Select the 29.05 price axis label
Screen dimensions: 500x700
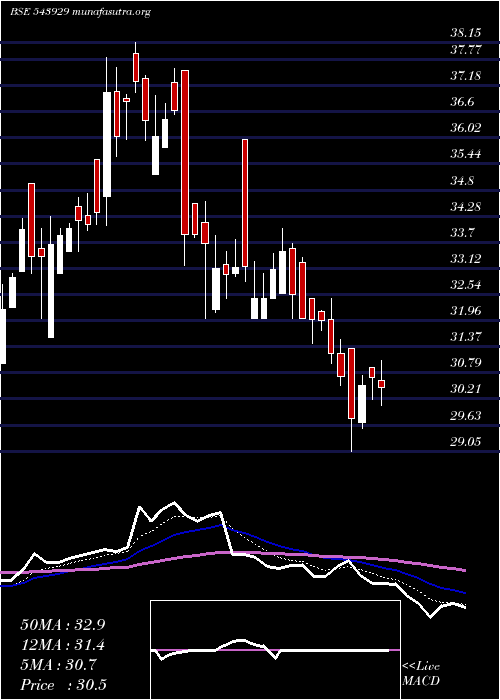(465, 442)
